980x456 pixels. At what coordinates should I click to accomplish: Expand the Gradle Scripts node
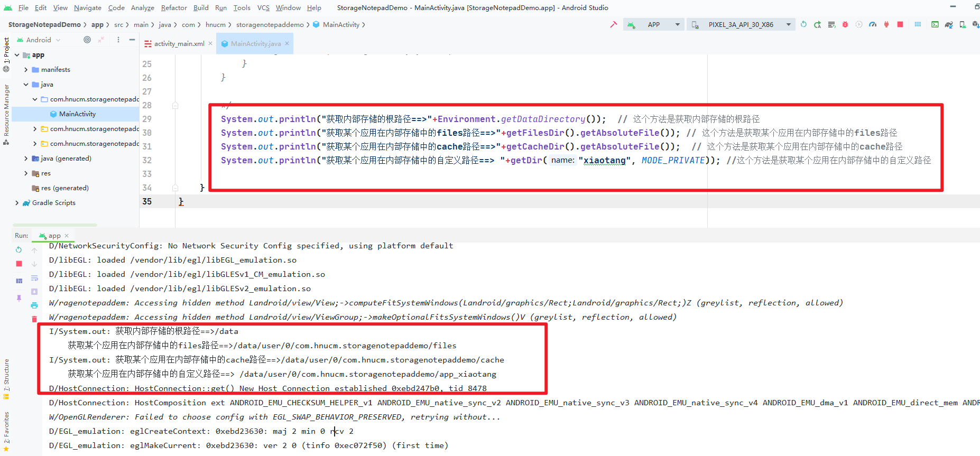click(x=17, y=203)
